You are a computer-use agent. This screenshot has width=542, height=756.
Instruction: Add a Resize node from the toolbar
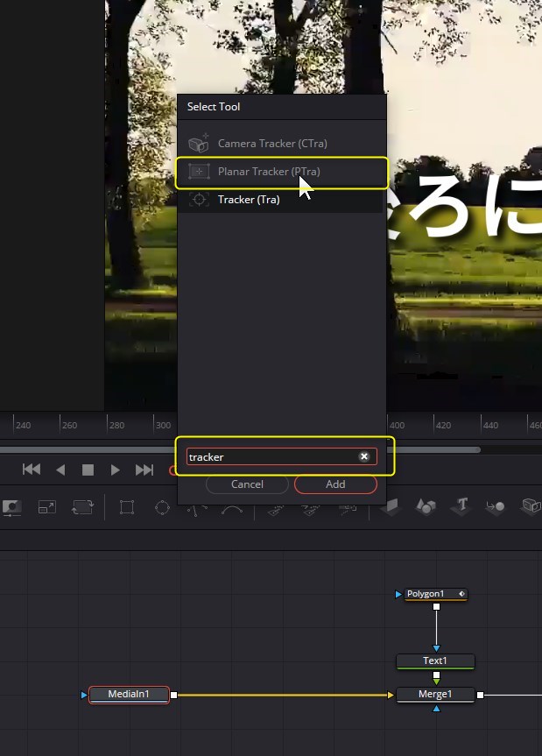click(x=47, y=507)
